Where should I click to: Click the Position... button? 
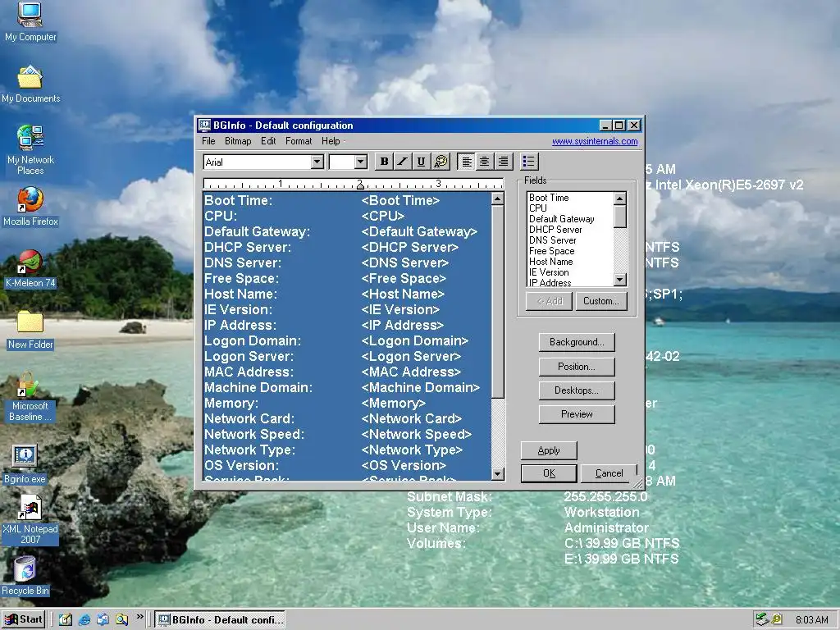[x=577, y=367]
